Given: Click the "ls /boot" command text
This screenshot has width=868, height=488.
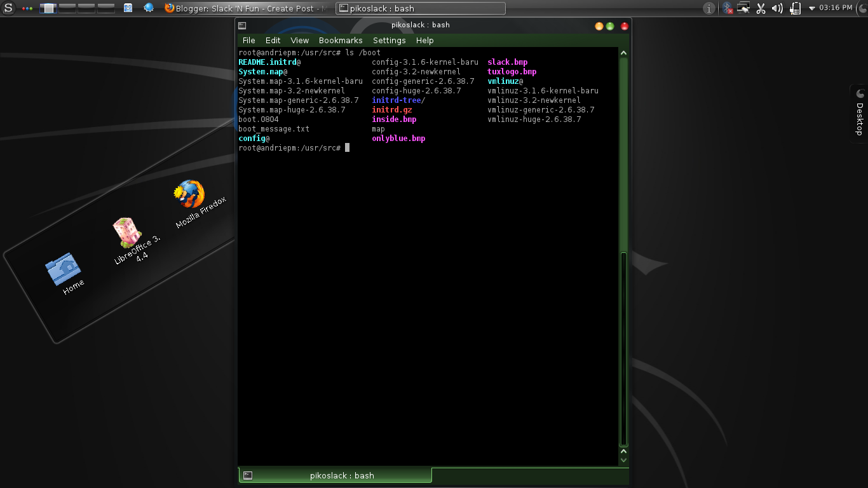Looking at the screenshot, I should [363, 53].
